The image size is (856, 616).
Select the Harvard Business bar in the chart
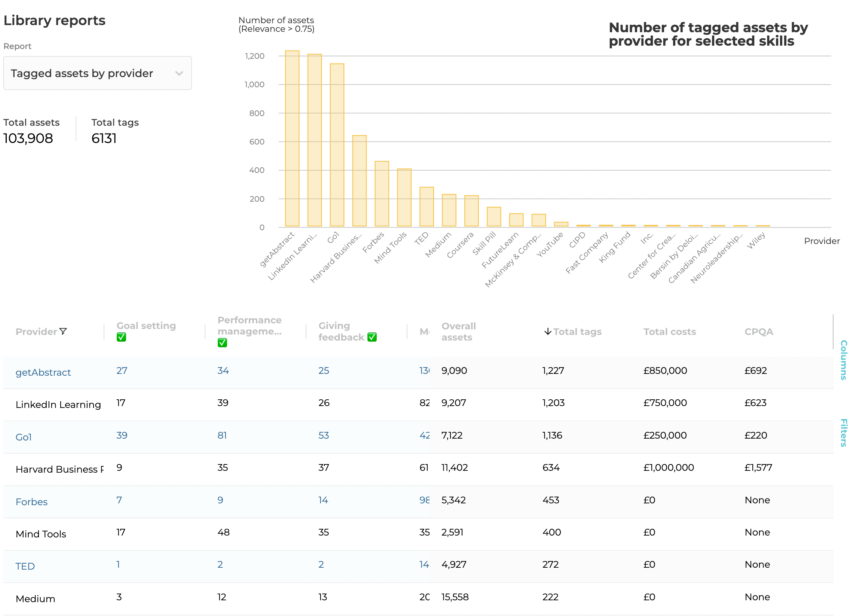coord(359,181)
